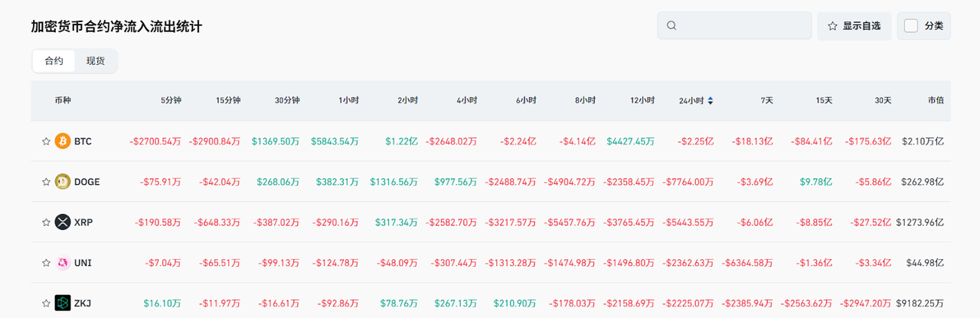Open the ZKJ coin name link
The width and height of the screenshot is (980, 318).
(83, 303)
